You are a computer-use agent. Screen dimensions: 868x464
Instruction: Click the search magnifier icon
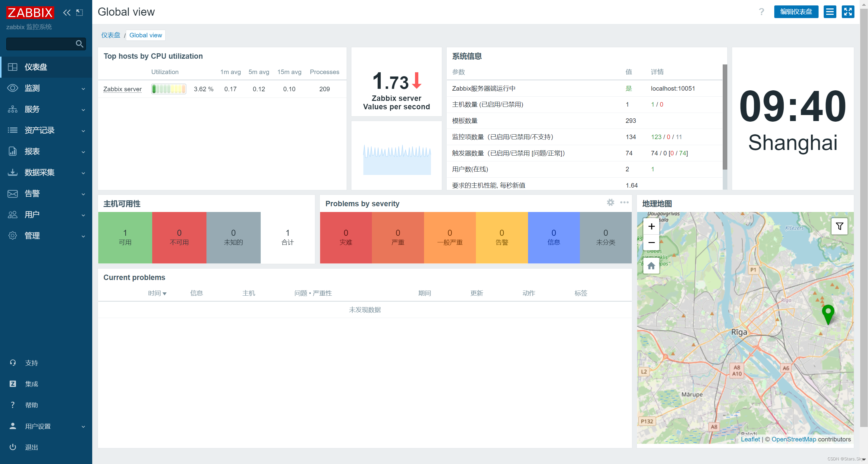[80, 44]
